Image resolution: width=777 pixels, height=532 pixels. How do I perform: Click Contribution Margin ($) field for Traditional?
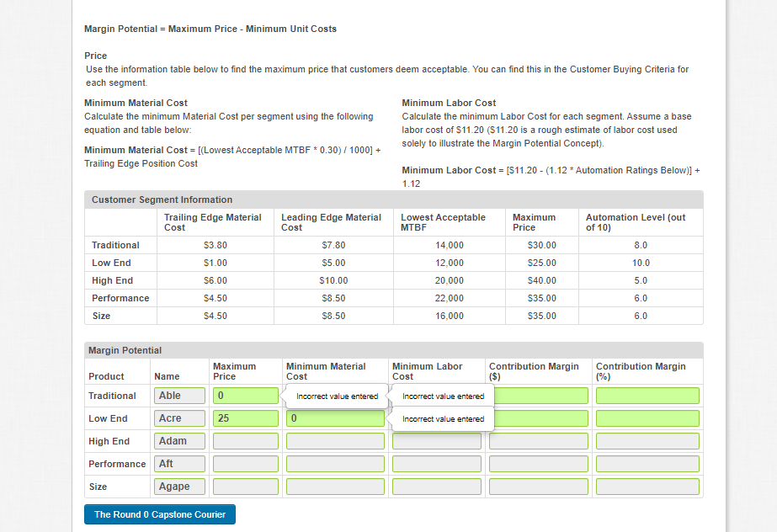[538, 395]
